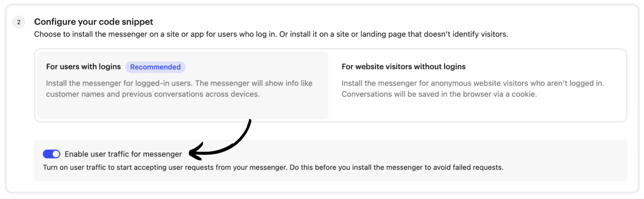
Task: Toggle the Enable user traffic for messenger switch
Action: coord(52,154)
